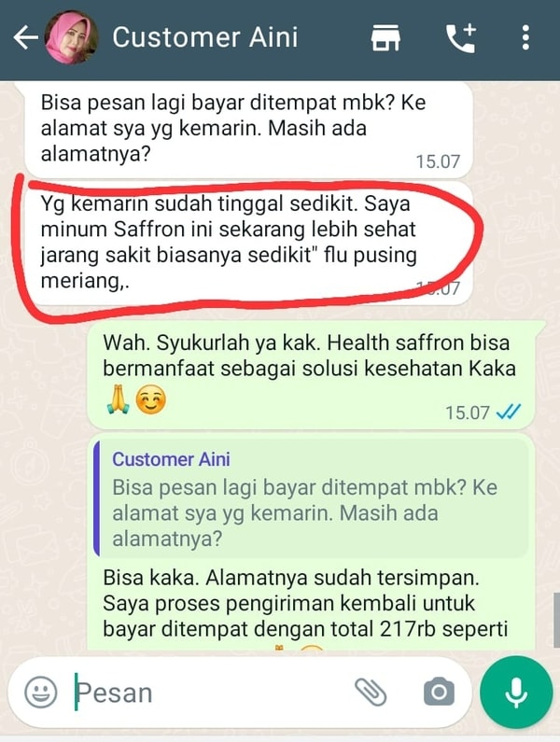Image resolution: width=560 pixels, height=742 pixels.
Task: Tap the back arrow icon
Action: [25, 38]
